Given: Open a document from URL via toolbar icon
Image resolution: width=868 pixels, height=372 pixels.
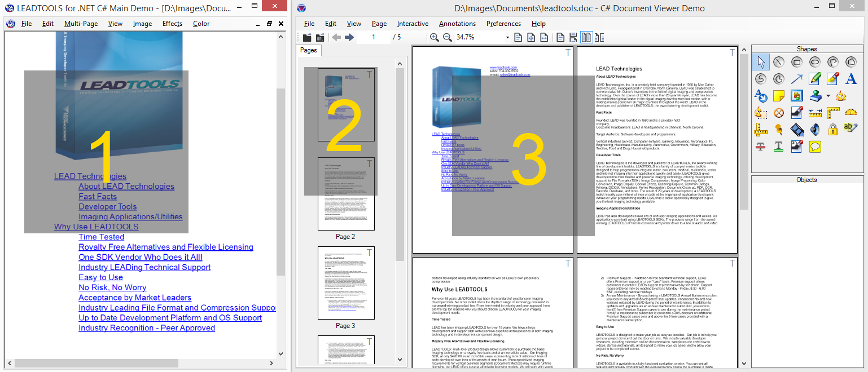Looking at the screenshot, I should (x=320, y=37).
